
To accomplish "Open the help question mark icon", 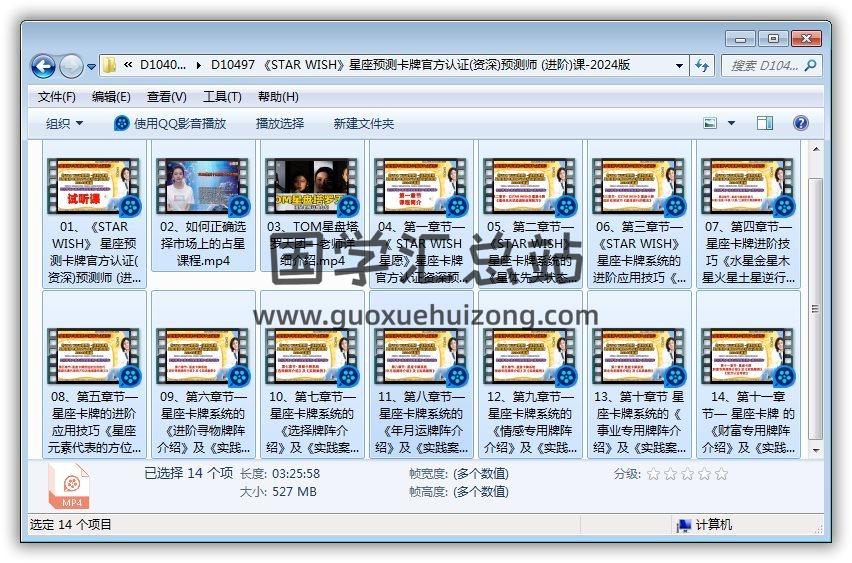I will coord(800,123).
